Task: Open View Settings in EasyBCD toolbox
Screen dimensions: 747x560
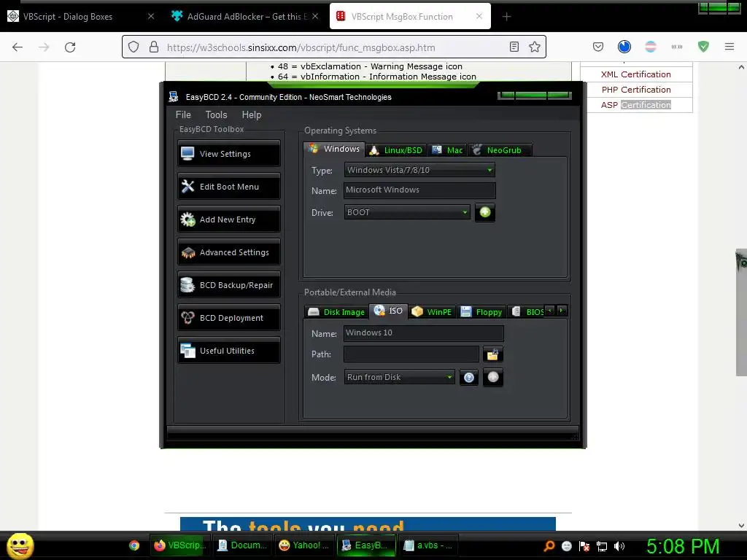Action: tap(228, 154)
